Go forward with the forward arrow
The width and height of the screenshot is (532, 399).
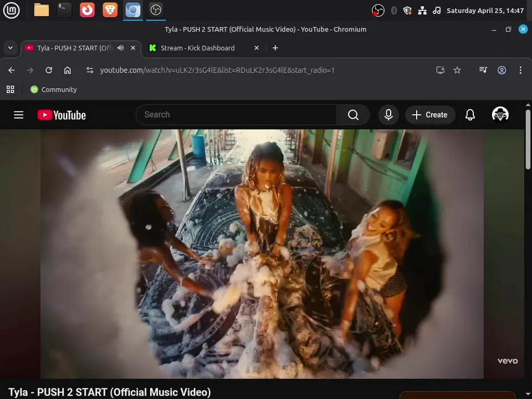coord(30,70)
